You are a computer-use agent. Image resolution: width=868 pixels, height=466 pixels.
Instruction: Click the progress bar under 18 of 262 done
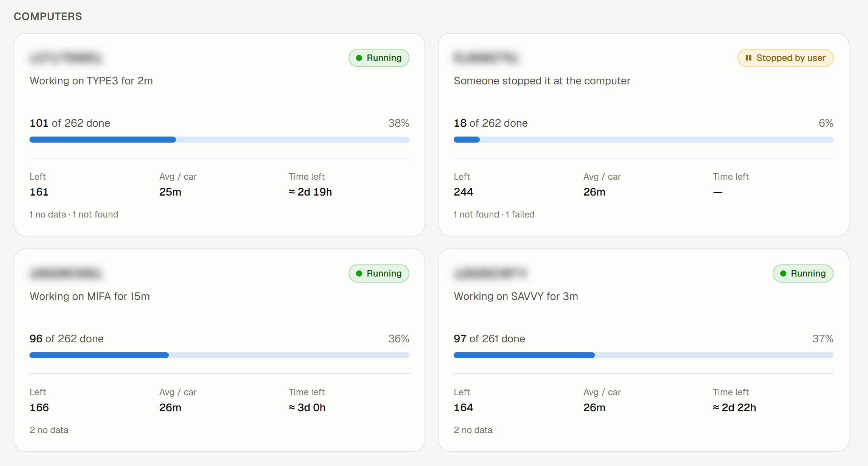click(644, 140)
